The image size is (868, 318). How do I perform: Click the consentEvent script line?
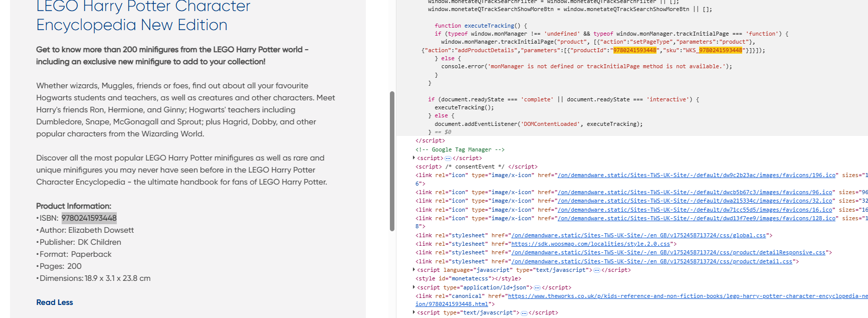[x=476, y=167]
